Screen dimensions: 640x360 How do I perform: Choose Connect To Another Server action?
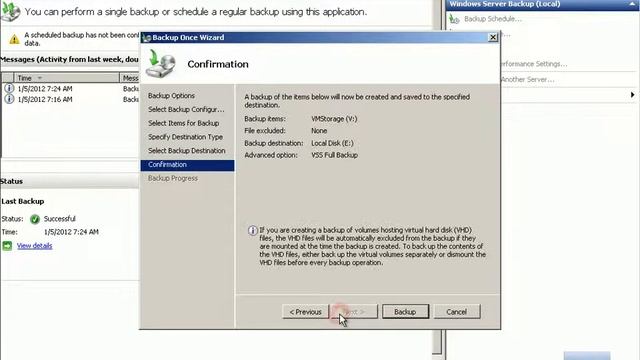pyautogui.click(x=527, y=80)
